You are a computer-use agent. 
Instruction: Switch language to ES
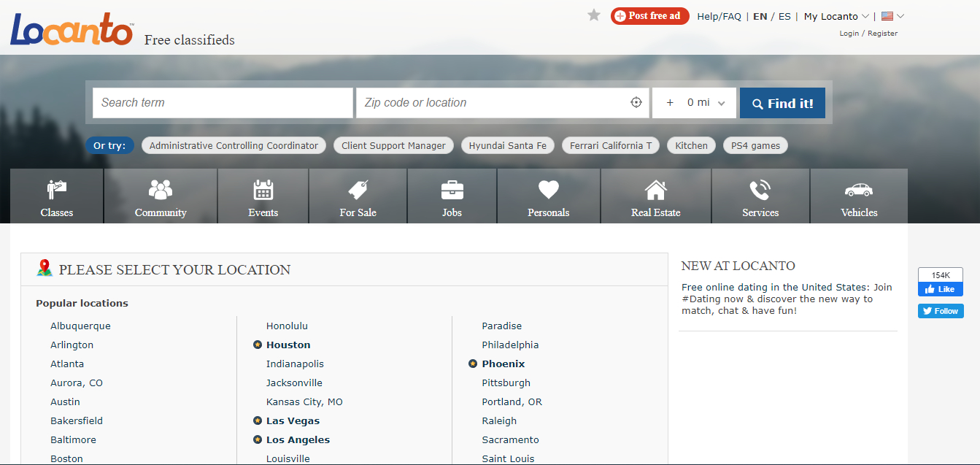point(784,16)
